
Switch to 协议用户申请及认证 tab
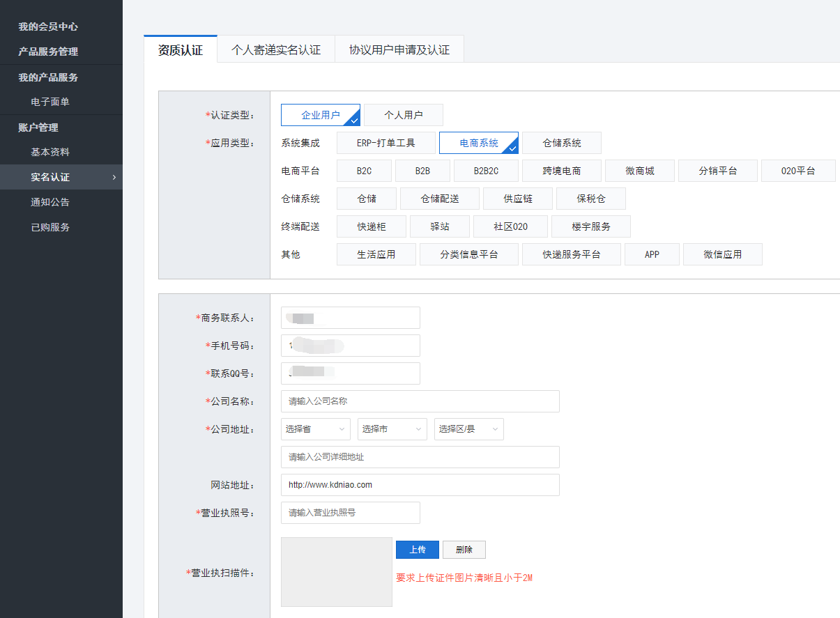coord(399,50)
